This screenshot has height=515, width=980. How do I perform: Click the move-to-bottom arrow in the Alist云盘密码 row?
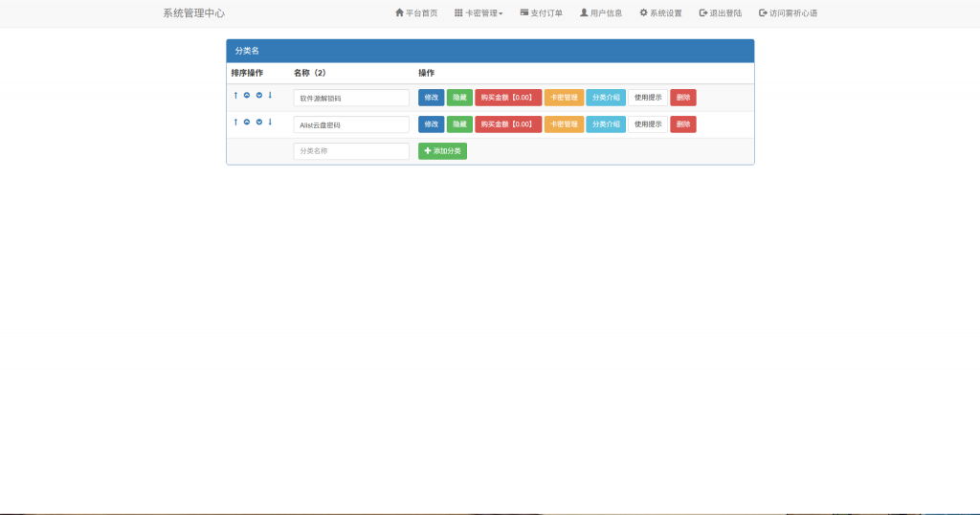click(270, 122)
